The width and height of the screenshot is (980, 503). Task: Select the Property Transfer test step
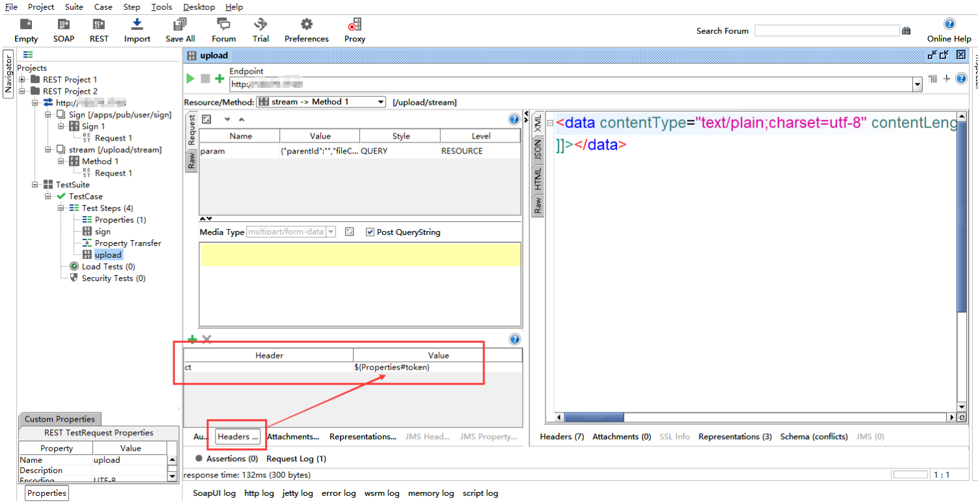coord(128,243)
